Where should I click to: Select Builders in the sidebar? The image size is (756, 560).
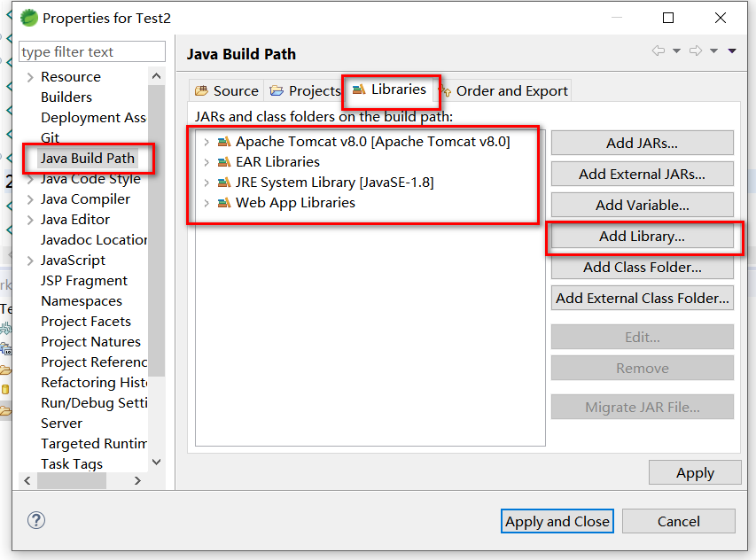pyautogui.click(x=66, y=97)
